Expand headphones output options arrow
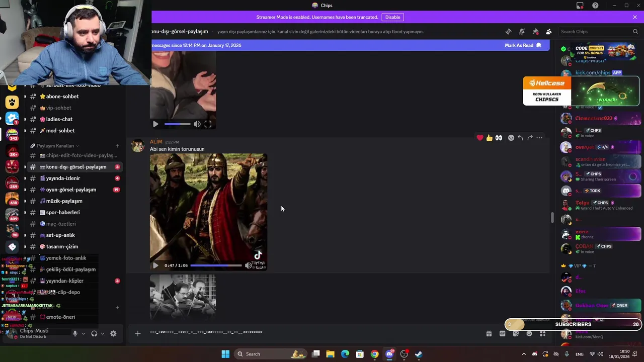Screen dimensions: 644x362 (x=103, y=333)
